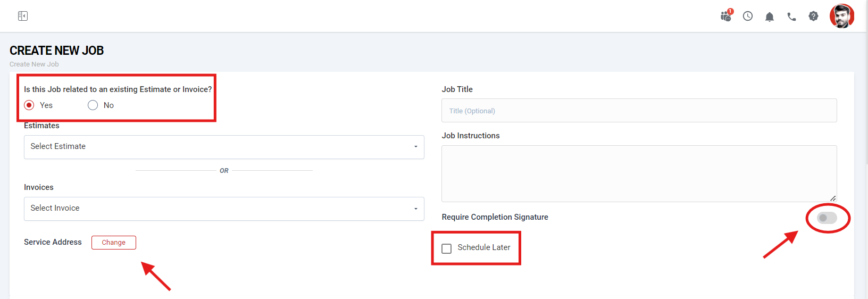
Task: Open the Select Invoice dropdown
Action: [x=223, y=209]
